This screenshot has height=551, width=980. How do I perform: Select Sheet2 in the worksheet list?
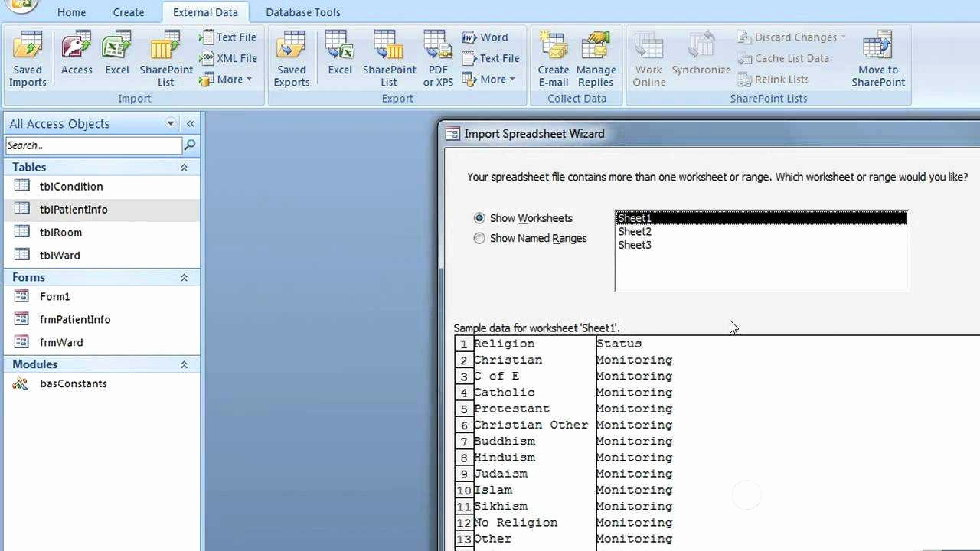[x=634, y=231]
